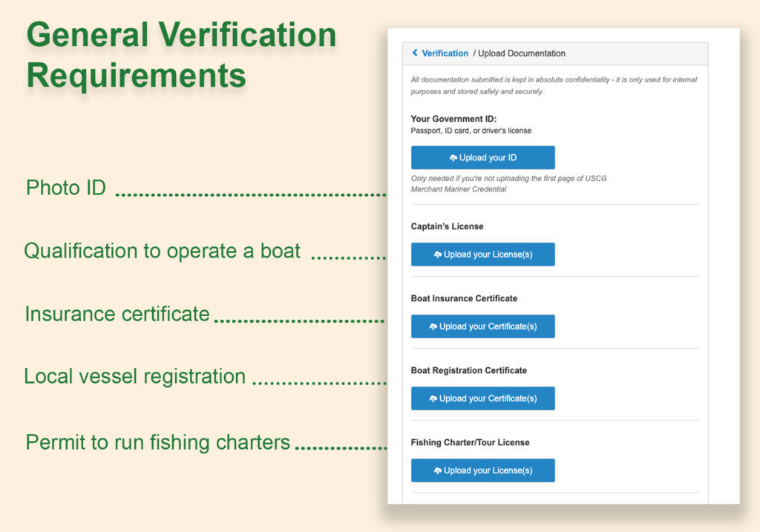Click cloud upload icon under Captain's License
The height and width of the screenshot is (532, 760).
tap(438, 254)
